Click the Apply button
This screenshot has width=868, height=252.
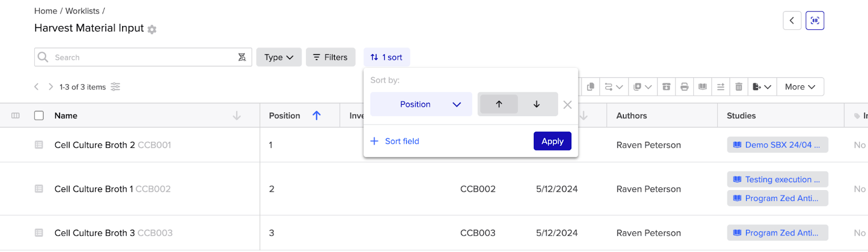click(552, 141)
